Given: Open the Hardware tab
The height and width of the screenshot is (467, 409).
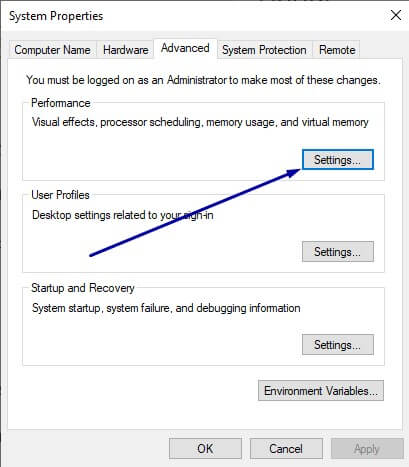Looking at the screenshot, I should 125,50.
